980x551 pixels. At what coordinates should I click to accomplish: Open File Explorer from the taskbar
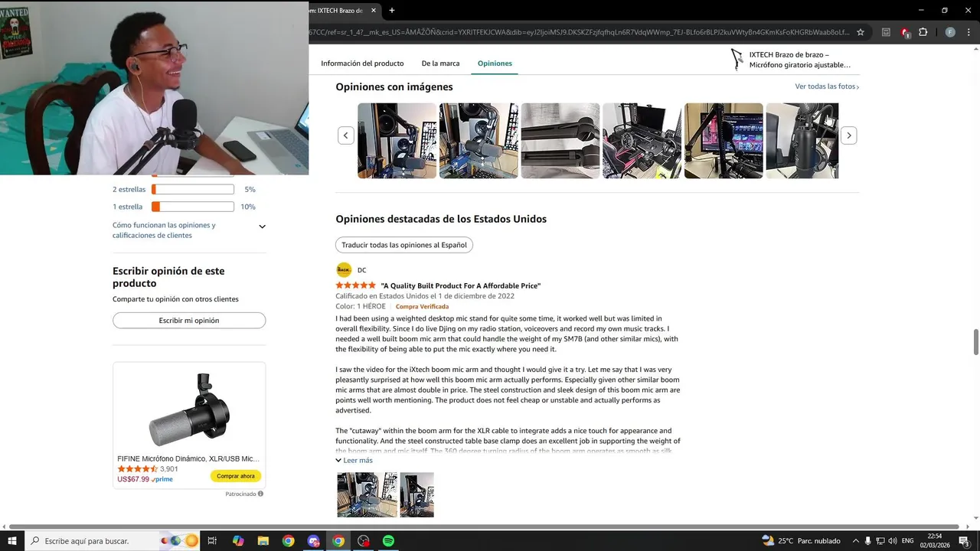(263, 541)
